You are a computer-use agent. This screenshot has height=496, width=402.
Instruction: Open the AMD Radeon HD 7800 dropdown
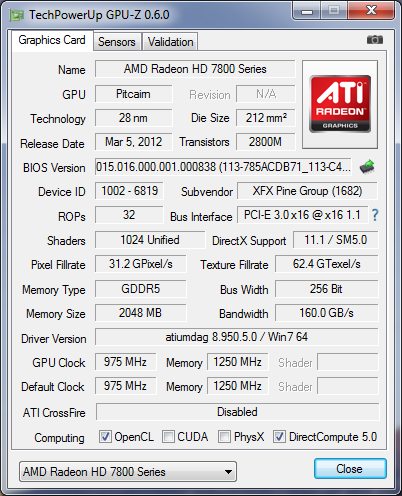[128, 472]
